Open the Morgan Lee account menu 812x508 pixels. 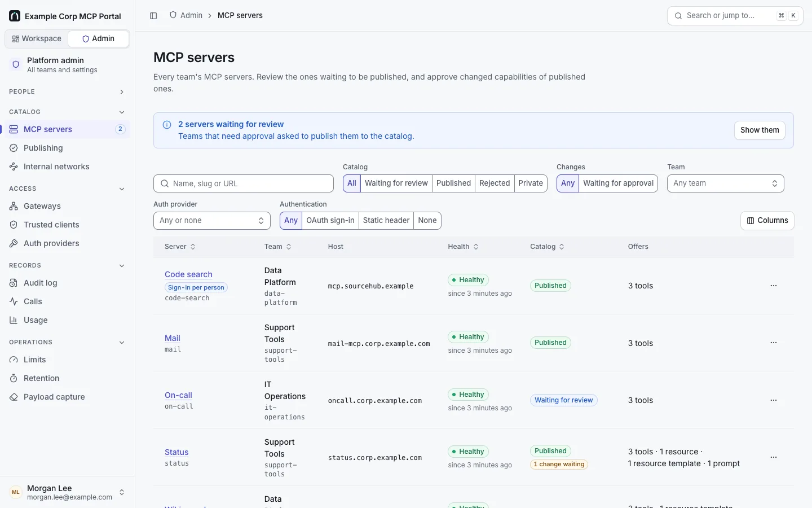[x=67, y=492]
